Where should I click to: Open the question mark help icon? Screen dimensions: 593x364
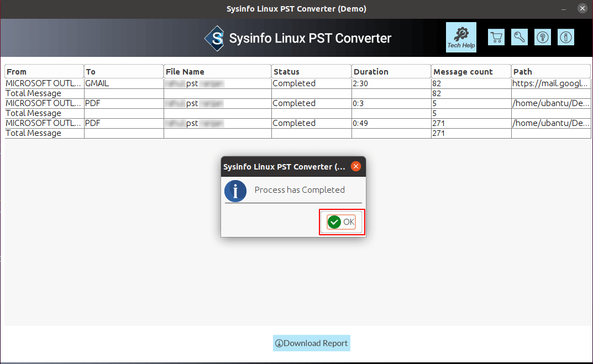coord(543,37)
